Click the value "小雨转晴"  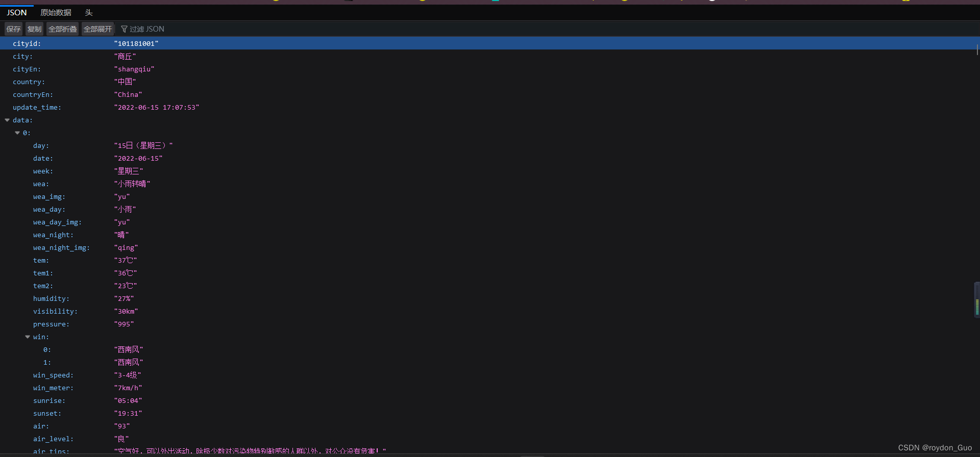pos(132,184)
